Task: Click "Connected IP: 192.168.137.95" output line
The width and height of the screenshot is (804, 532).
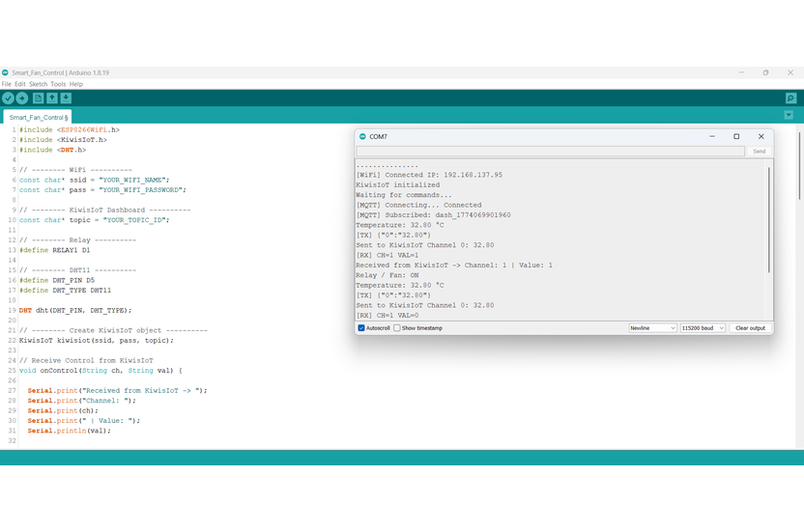Action: (429, 175)
